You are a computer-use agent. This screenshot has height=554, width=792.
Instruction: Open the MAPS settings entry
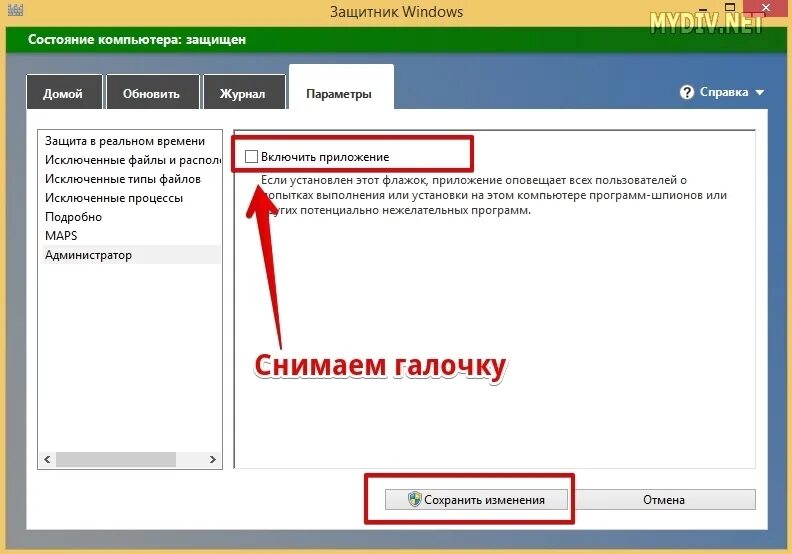[130, 236]
